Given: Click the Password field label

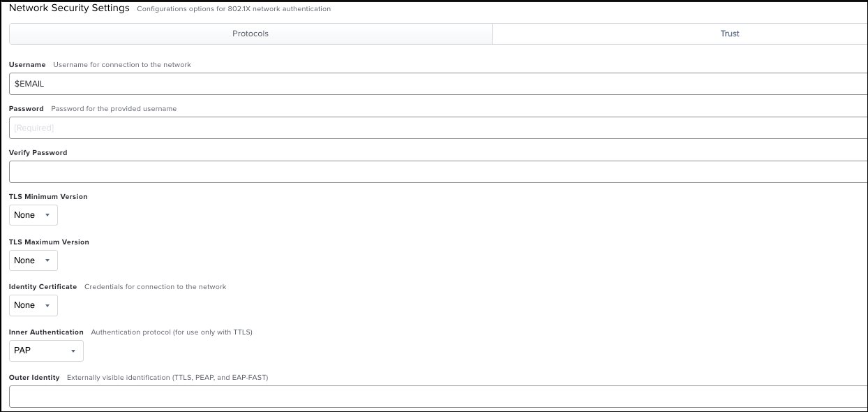Looking at the screenshot, I should (x=27, y=109).
